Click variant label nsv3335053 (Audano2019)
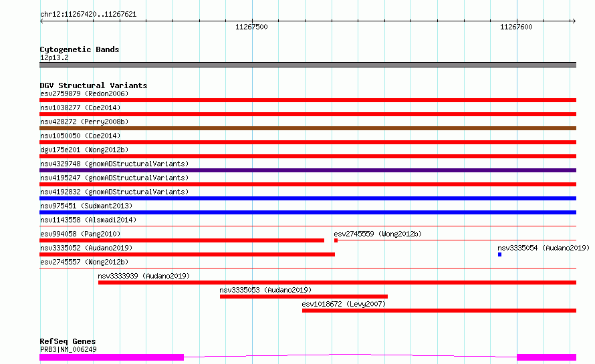 (x=265, y=290)
